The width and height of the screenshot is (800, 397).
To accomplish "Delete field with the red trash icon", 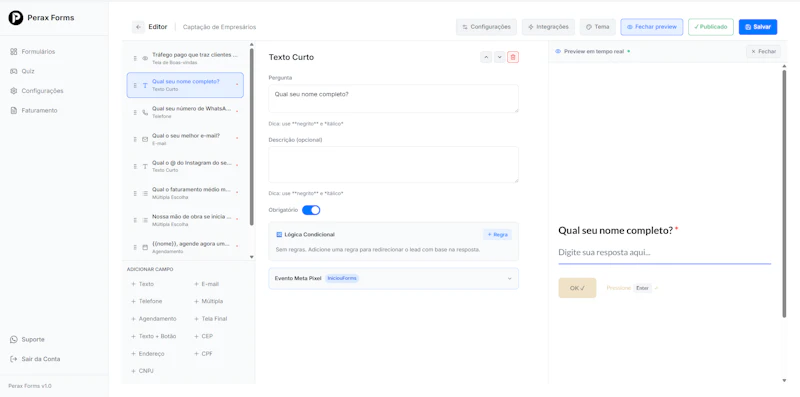I will [x=513, y=57].
